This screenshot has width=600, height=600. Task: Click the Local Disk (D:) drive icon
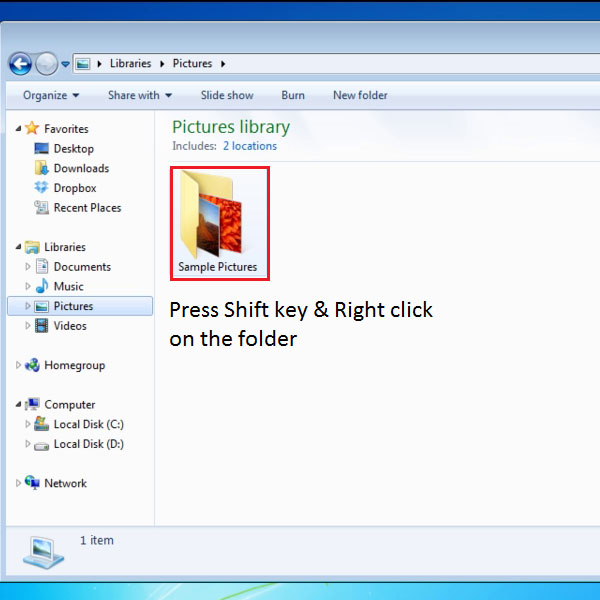[41, 446]
